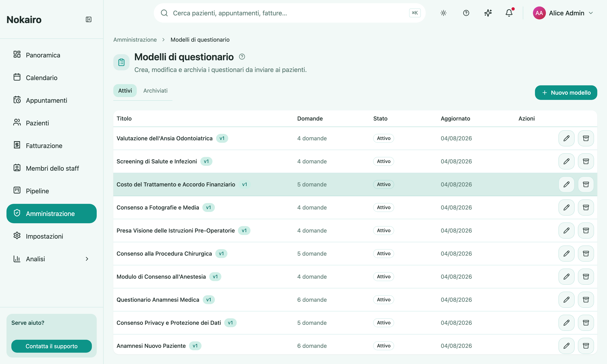Click the Domande column header
Viewport: 607px width, 364px height.
[x=310, y=119]
